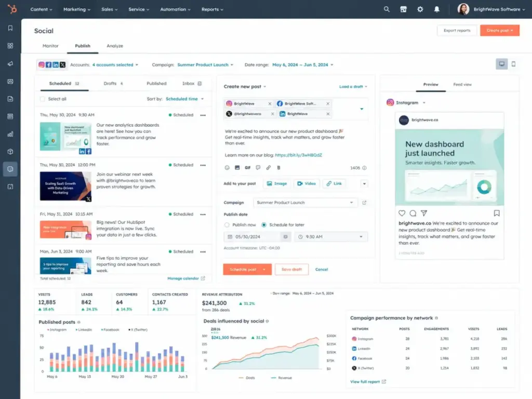
Task: Open the marketplace icon in top bar
Action: 403,9
